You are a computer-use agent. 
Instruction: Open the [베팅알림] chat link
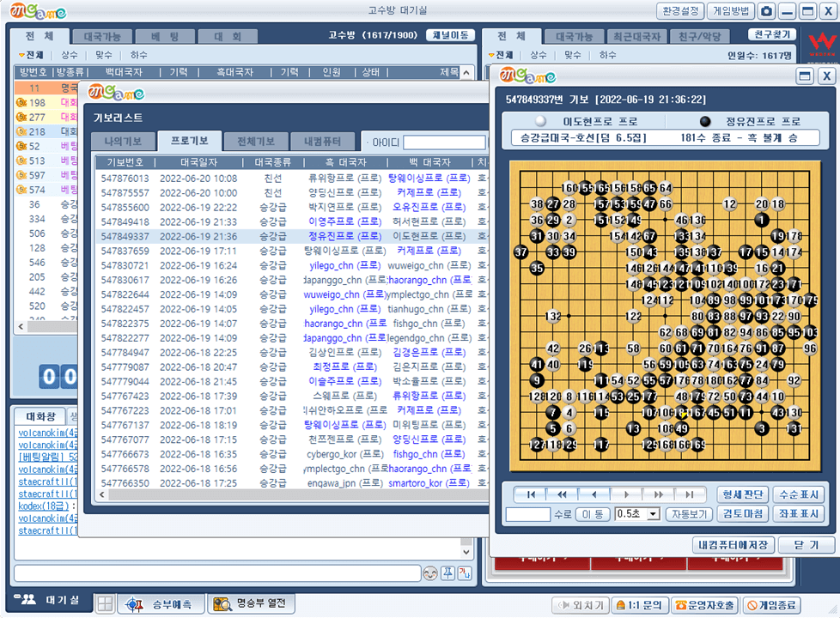coord(48,457)
